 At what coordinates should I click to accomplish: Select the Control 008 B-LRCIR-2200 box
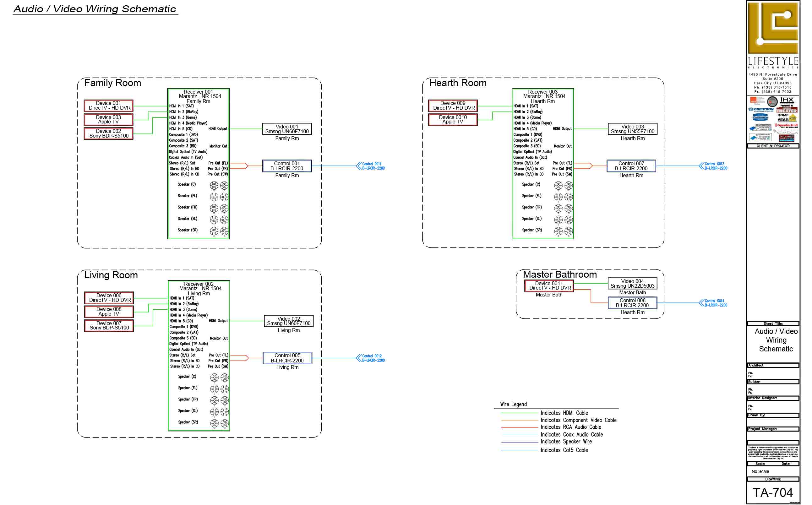pos(632,303)
